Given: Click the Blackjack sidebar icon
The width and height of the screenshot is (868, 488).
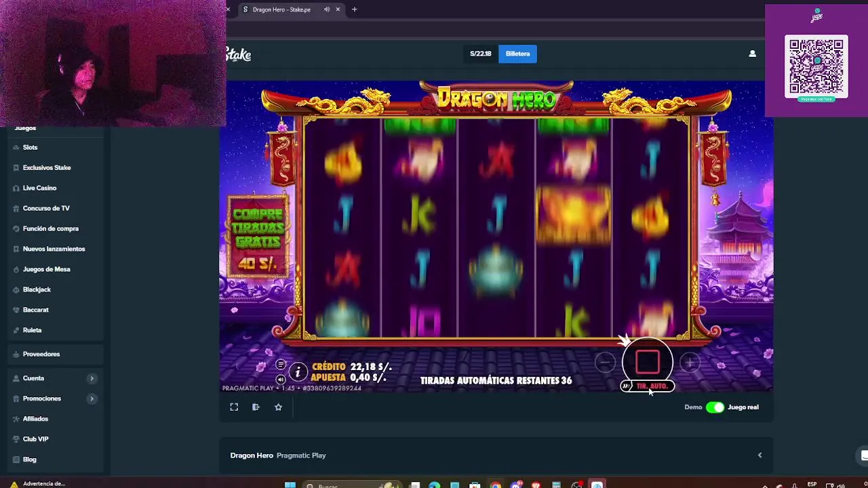Looking at the screenshot, I should tap(16, 289).
